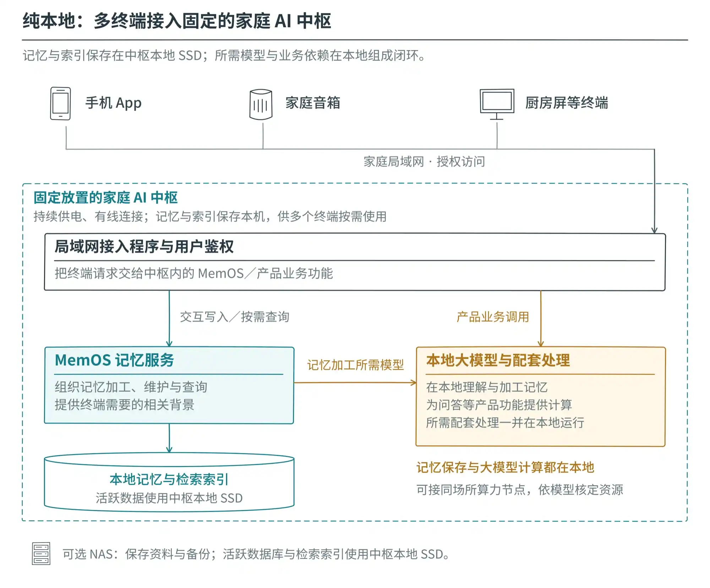
Task: Click the 手机 App label
Action: (114, 103)
